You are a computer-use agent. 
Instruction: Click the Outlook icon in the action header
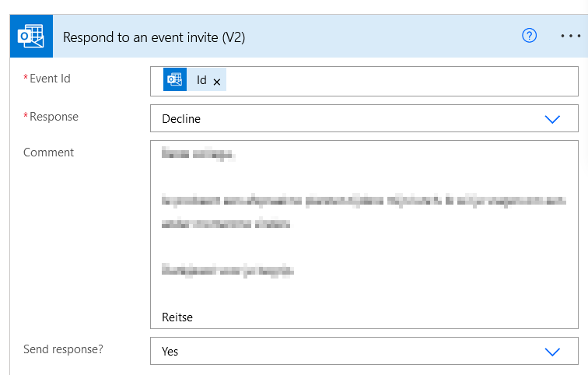[31, 37]
